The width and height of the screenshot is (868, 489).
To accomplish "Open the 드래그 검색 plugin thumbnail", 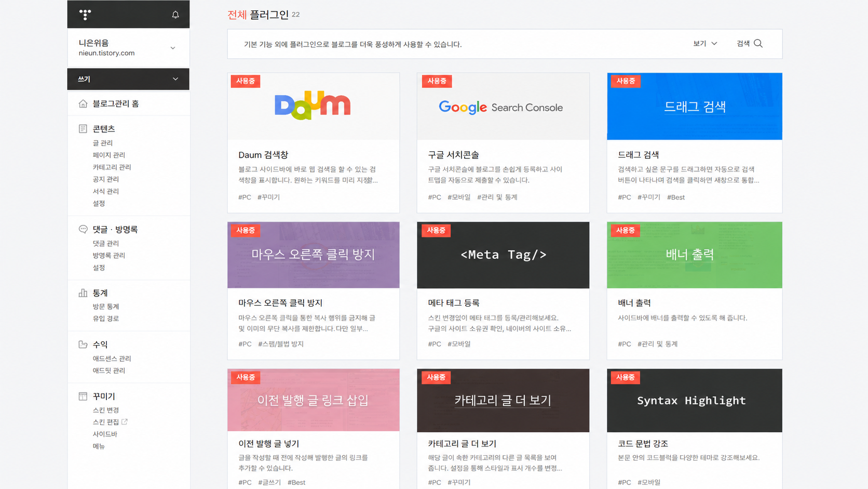I will click(695, 106).
